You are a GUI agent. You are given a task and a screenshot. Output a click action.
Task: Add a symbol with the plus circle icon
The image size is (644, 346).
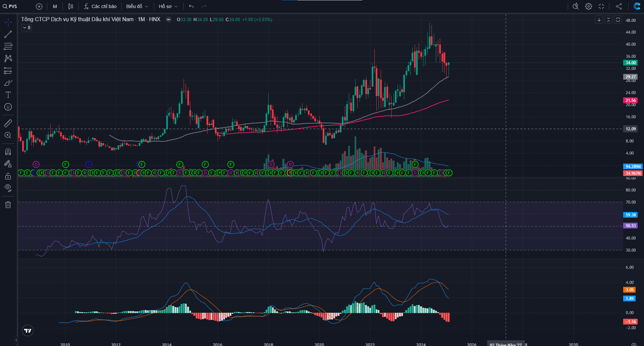(x=39, y=6)
